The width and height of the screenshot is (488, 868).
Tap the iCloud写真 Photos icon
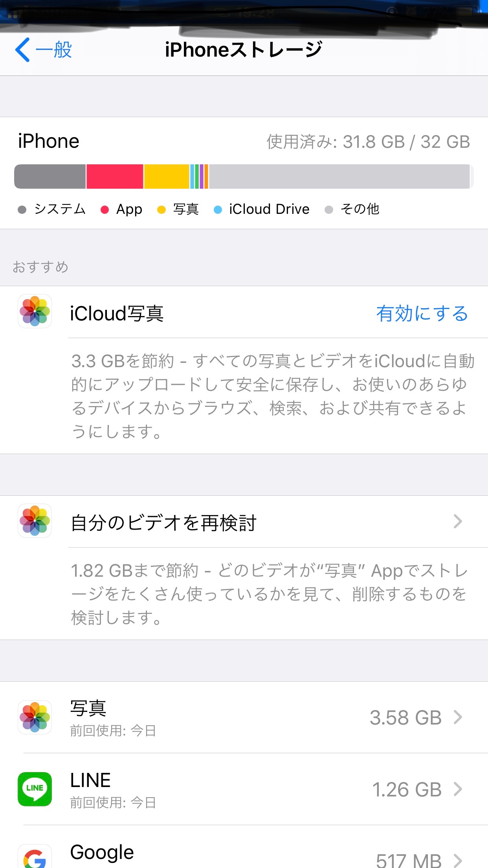coord(35,311)
